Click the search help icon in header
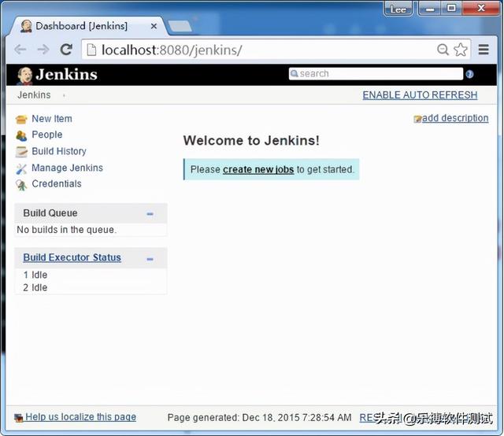The height and width of the screenshot is (436, 504). point(469,74)
